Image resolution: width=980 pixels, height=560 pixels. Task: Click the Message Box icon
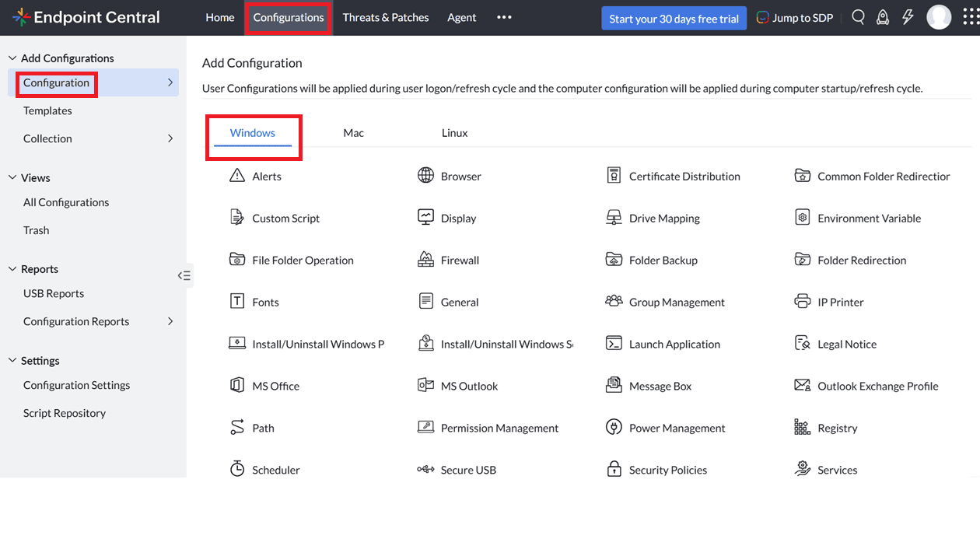(x=614, y=386)
